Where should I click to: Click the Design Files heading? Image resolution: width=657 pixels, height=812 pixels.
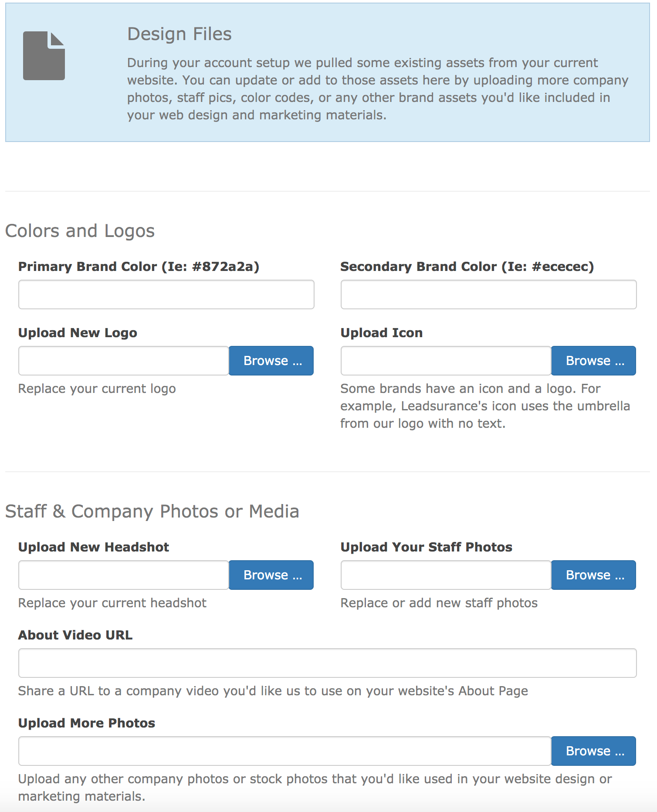click(x=179, y=34)
